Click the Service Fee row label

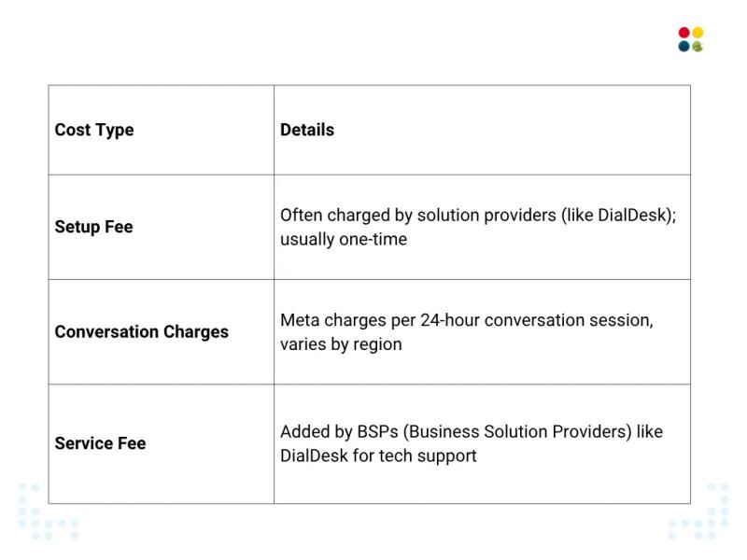tap(100, 443)
